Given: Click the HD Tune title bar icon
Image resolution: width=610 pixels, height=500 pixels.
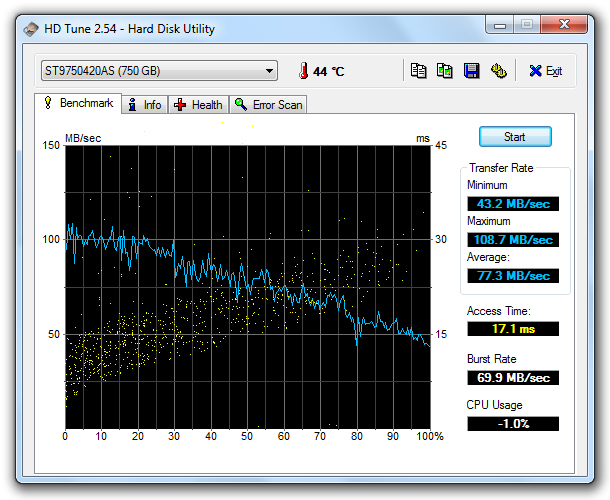Looking at the screenshot, I should [31, 29].
